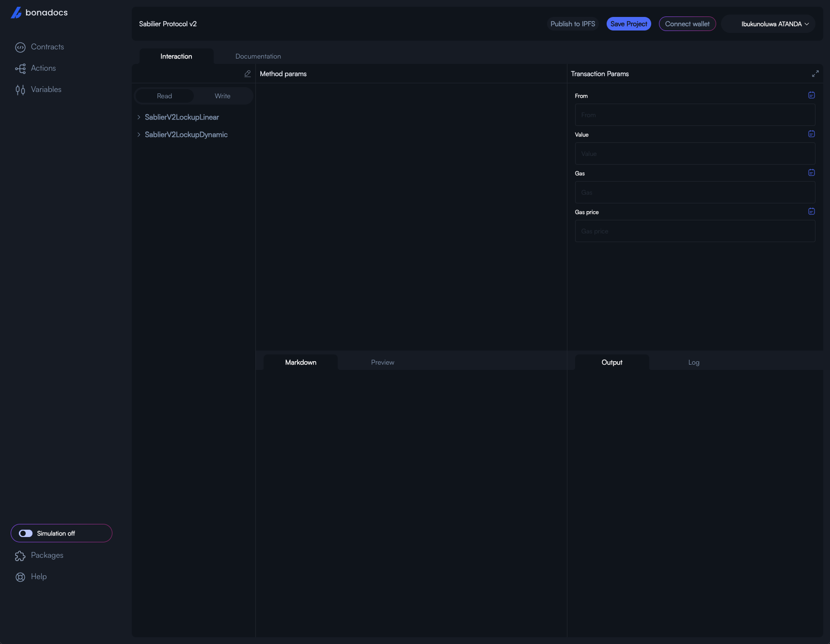The image size is (830, 644).
Task: Click the pencil edit icon above contract list
Action: tap(248, 74)
